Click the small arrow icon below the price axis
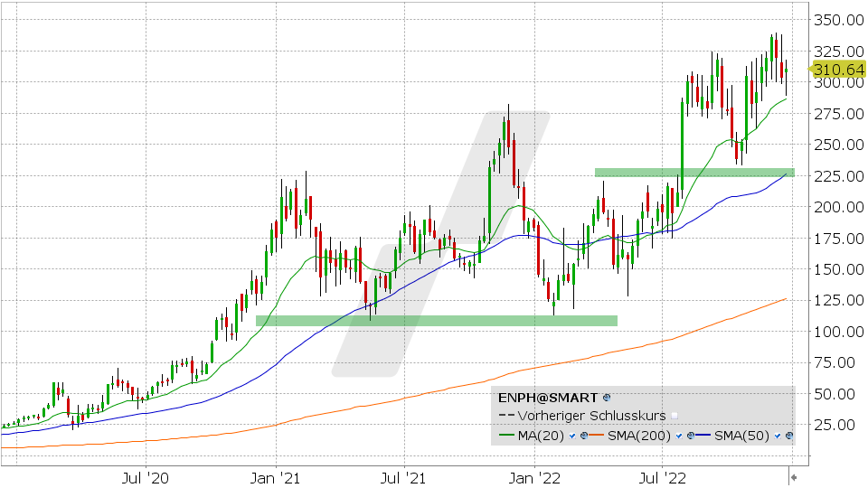This screenshot has width=868, height=488. tap(794, 475)
